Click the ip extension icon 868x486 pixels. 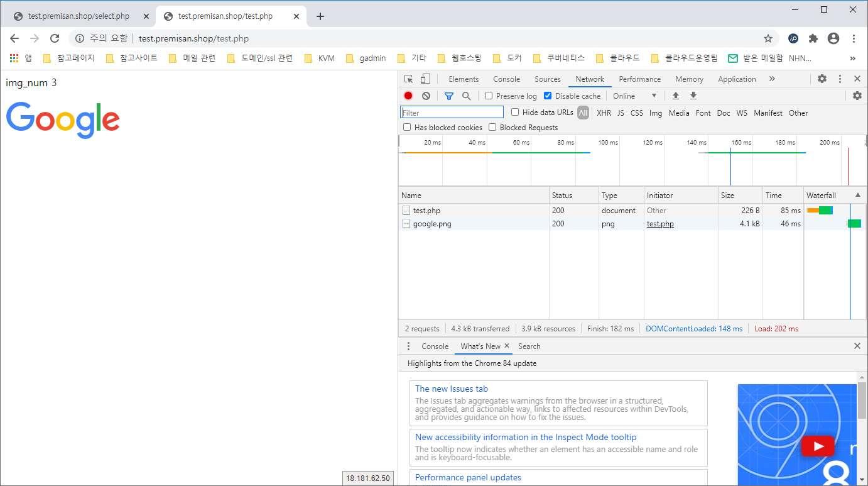[793, 38]
